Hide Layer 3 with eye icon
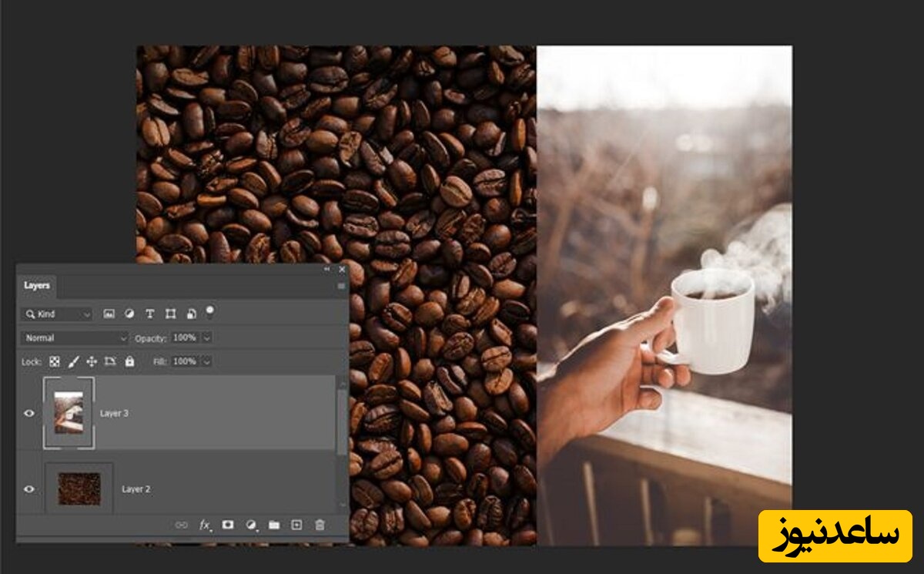924x574 pixels. pos(29,413)
